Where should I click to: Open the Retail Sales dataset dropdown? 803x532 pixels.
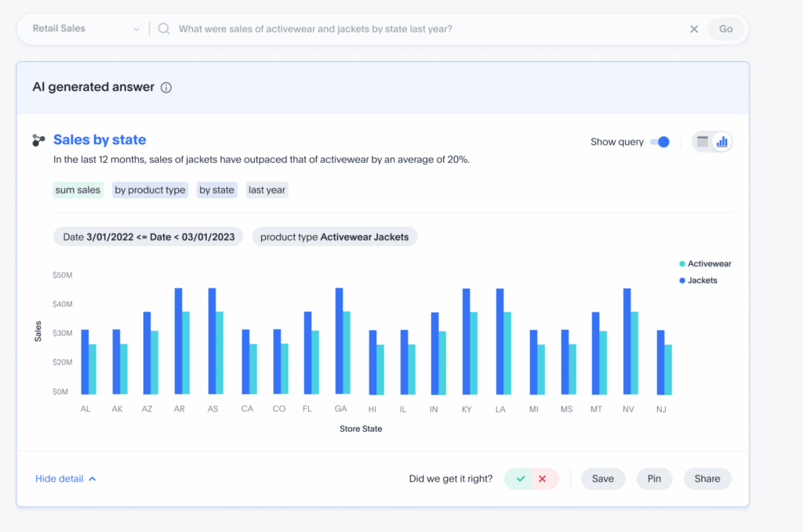pyautogui.click(x=82, y=28)
